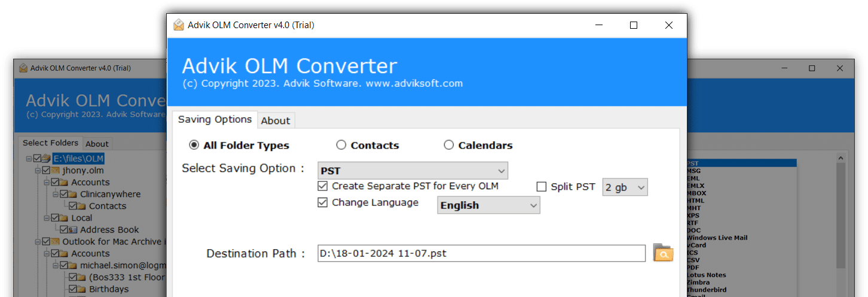Uncheck the Clinicanywhere folder checkbox
The width and height of the screenshot is (868, 297).
coord(65,194)
